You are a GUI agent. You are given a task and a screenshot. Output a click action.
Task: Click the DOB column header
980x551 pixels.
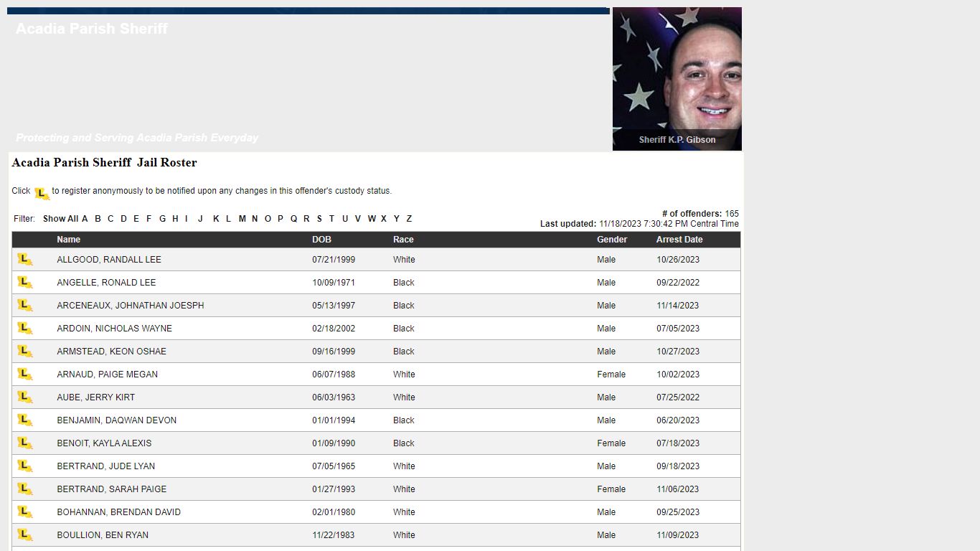(x=321, y=240)
